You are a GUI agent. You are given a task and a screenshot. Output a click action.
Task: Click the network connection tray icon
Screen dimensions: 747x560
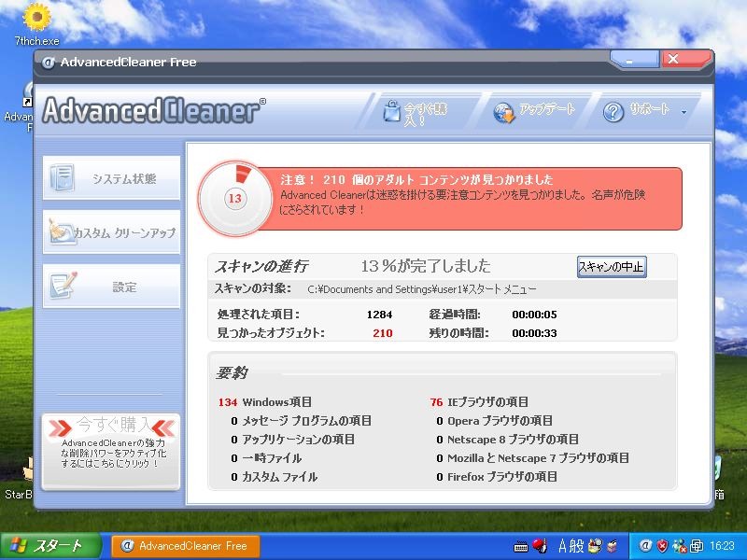pos(680,546)
